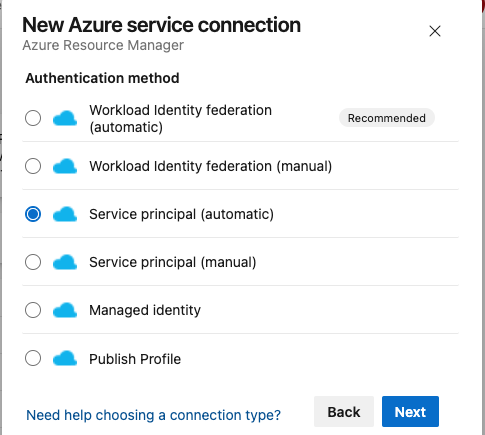Click the cloud icon beside Workload Identity federation (automatic)

[x=65, y=118]
